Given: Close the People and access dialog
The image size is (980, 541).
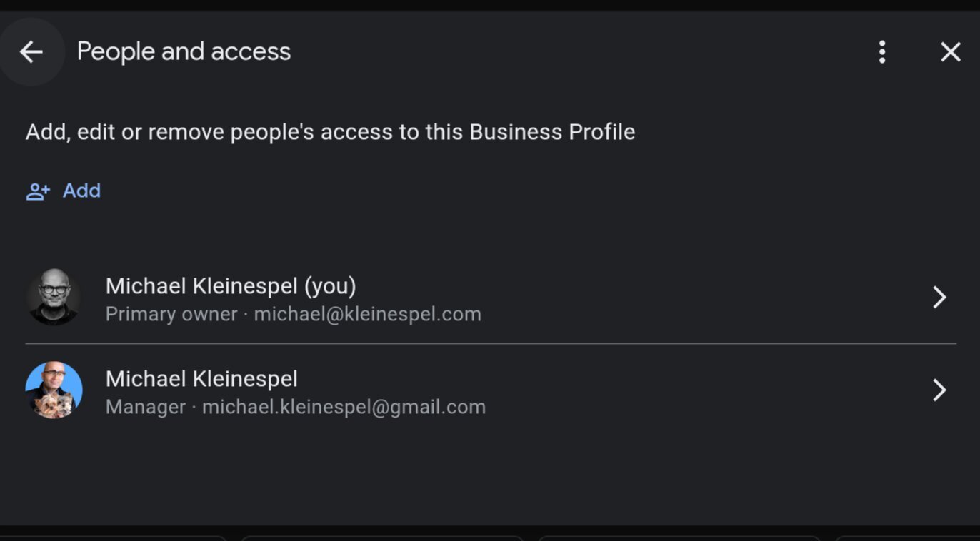Looking at the screenshot, I should tap(950, 51).
